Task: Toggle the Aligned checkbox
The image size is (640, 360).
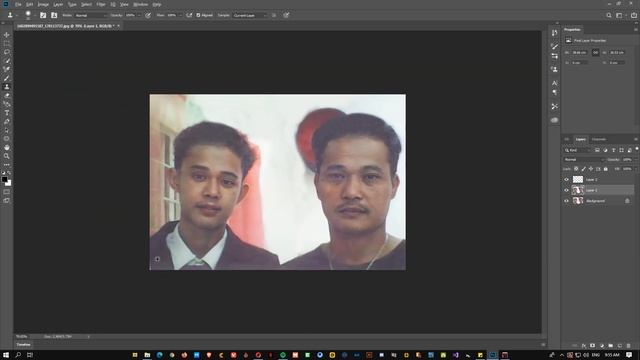Action: [198, 15]
